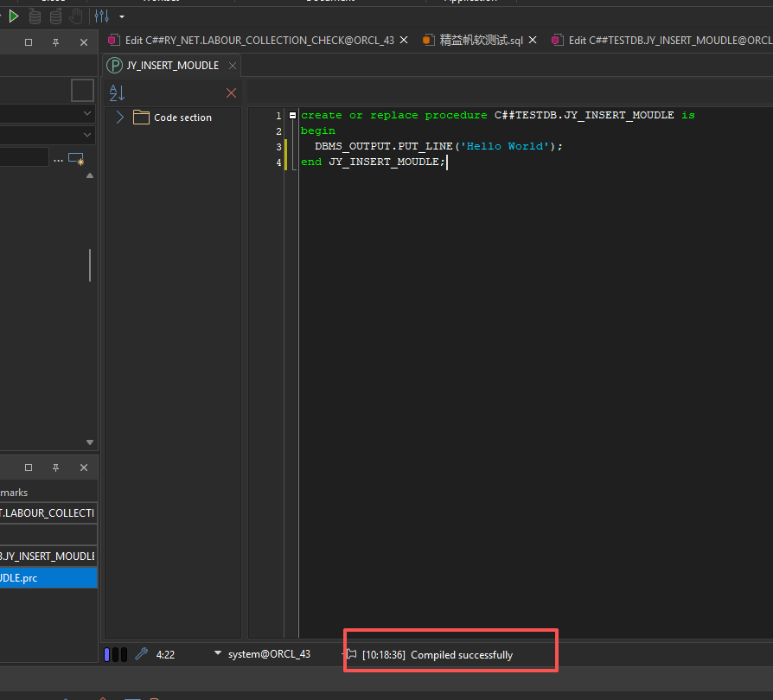773x700 pixels.
Task: Select the Code section label
Action: 183,118
